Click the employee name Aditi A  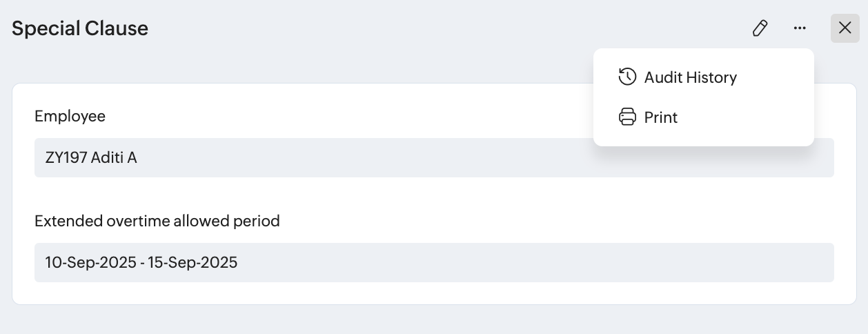[114, 157]
